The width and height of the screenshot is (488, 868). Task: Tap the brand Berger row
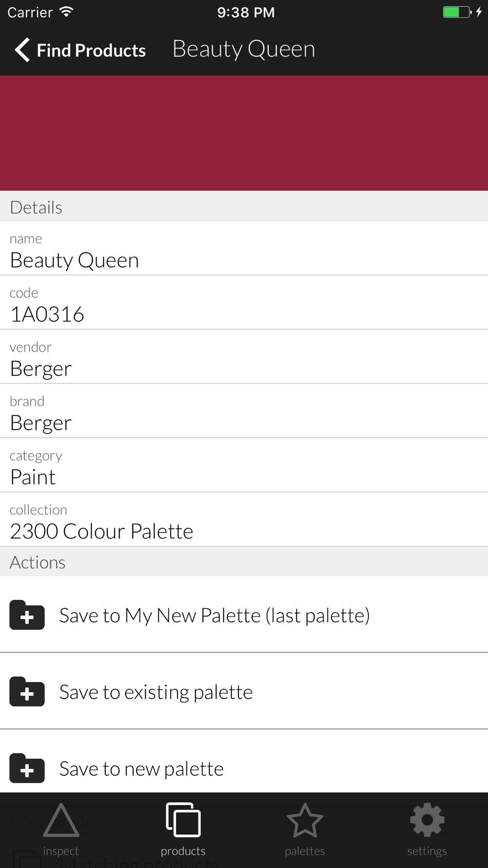(244, 411)
